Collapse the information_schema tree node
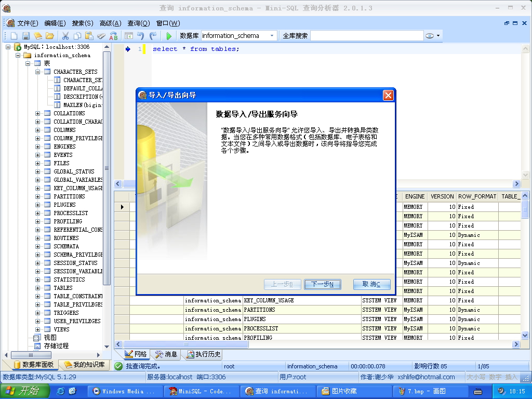 [18, 55]
